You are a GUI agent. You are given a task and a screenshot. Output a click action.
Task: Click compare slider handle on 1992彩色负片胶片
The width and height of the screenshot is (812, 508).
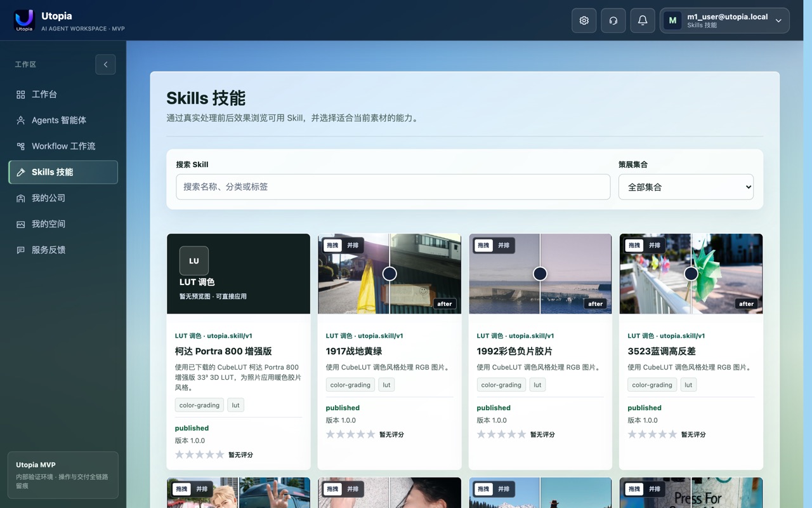[x=540, y=273]
